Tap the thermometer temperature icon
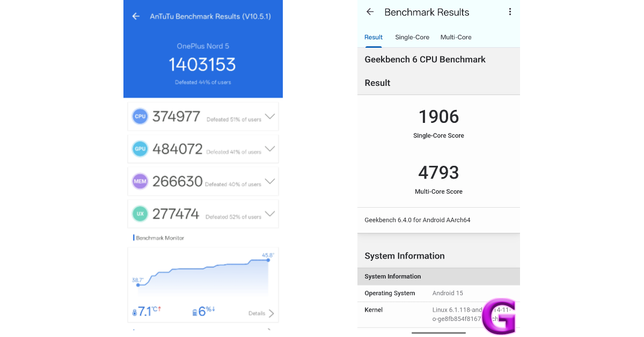 [x=135, y=312]
